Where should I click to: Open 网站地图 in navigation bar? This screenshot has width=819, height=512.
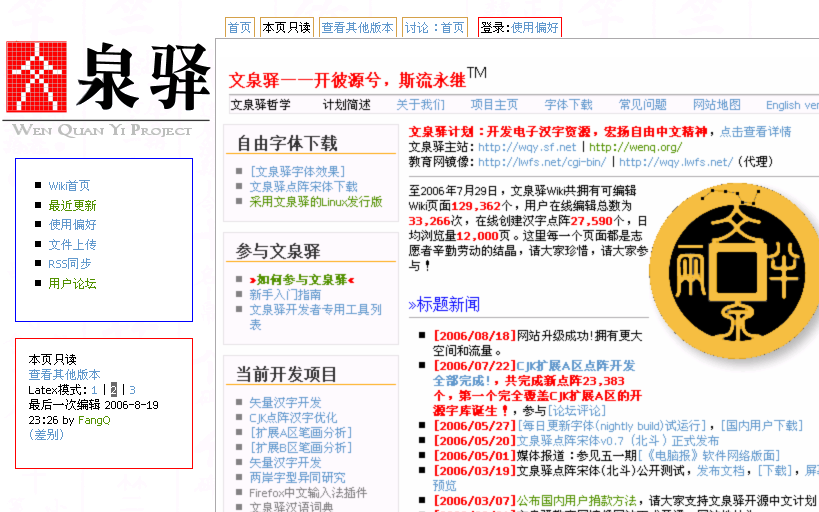pyautogui.click(x=717, y=105)
